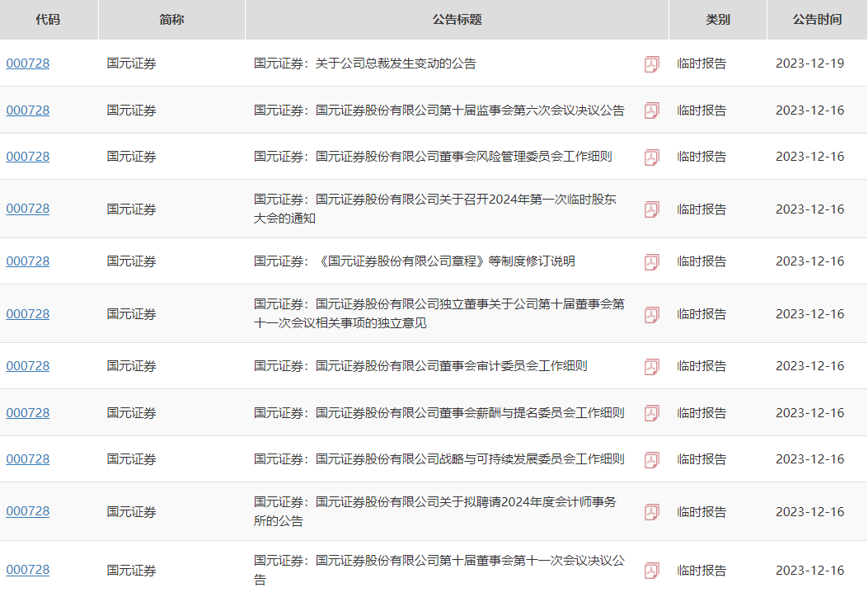Open 000728 link in 审计委员会工作细则 row

[28, 366]
